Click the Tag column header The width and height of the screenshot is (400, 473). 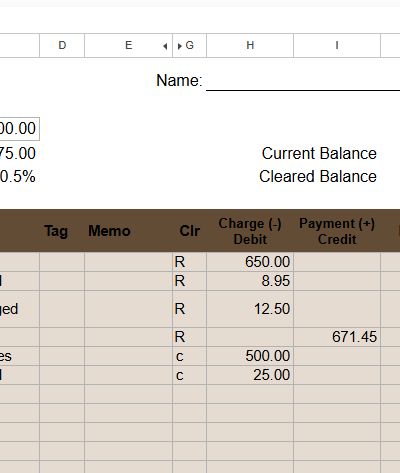pos(56,231)
